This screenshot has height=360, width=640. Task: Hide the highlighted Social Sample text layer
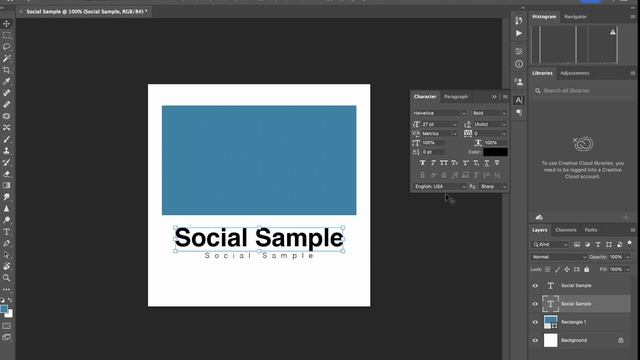pyautogui.click(x=535, y=304)
